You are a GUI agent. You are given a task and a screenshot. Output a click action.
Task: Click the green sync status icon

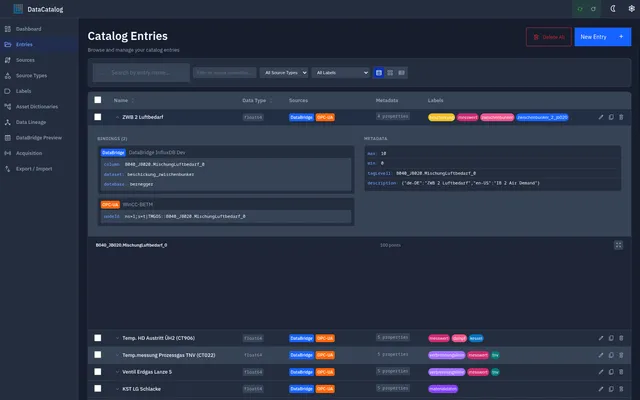point(580,9)
